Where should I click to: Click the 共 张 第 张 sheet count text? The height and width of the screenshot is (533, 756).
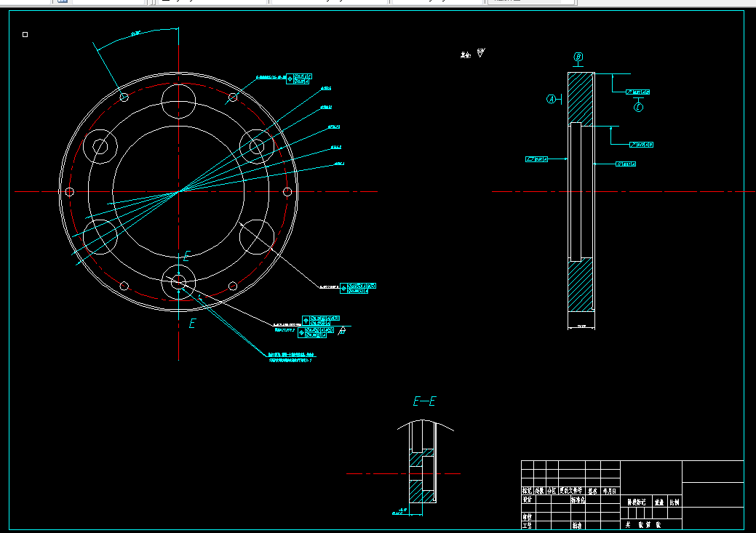coord(643,525)
